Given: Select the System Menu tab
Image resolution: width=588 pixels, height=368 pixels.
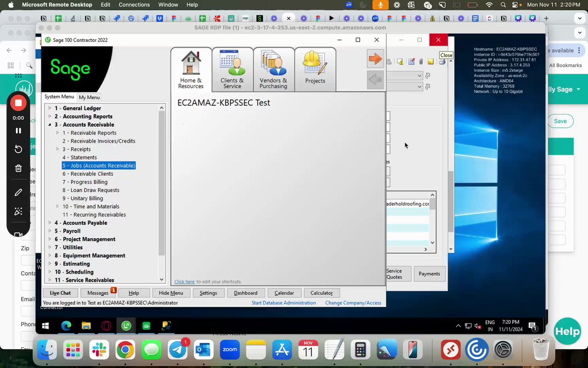Looking at the screenshot, I should click(59, 97).
